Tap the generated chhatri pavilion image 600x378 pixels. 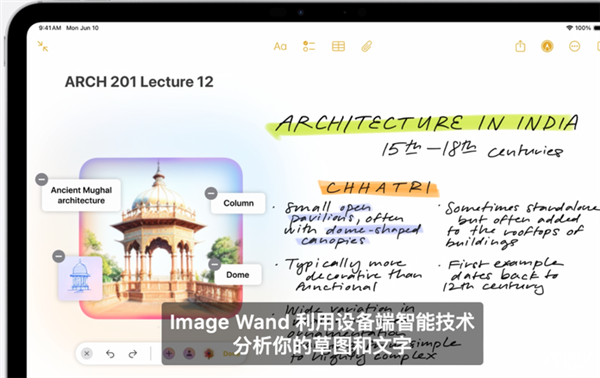(161, 237)
